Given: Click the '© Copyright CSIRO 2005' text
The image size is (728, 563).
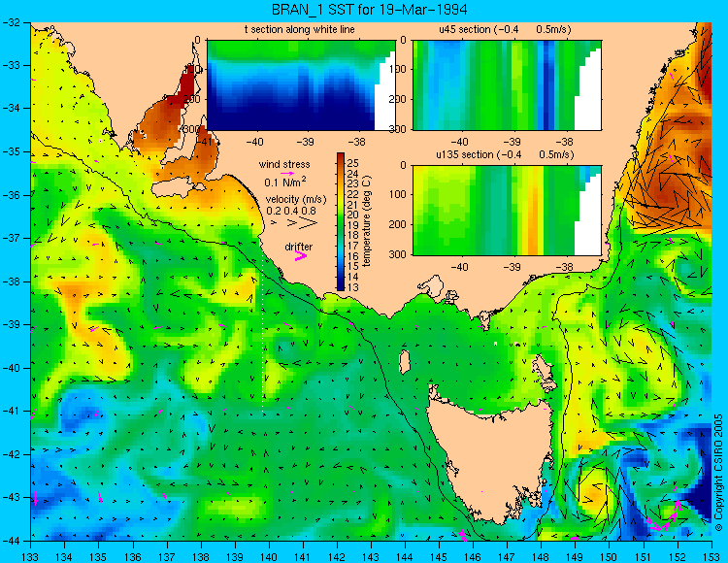Looking at the screenshot, I should click(x=718, y=473).
